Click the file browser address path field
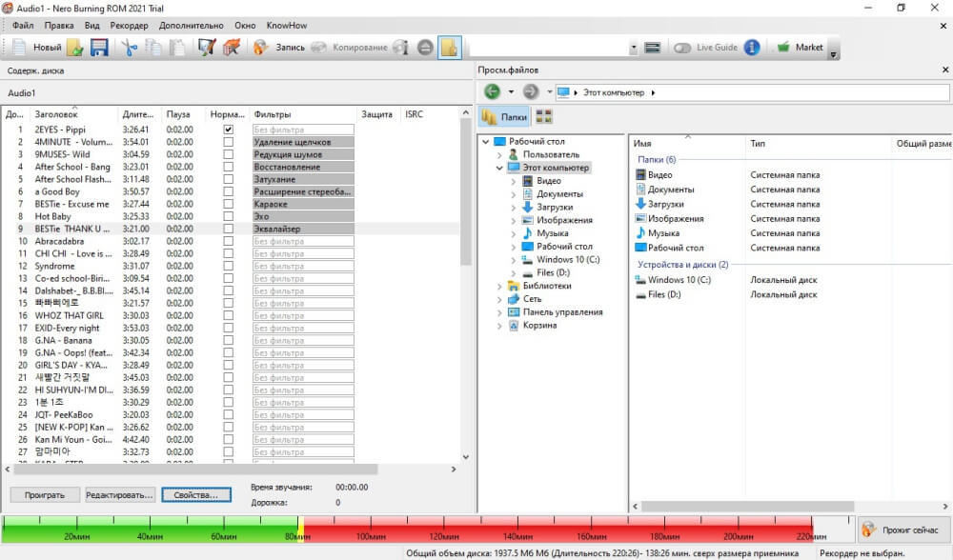Image resolution: width=953 pixels, height=560 pixels. (752, 92)
